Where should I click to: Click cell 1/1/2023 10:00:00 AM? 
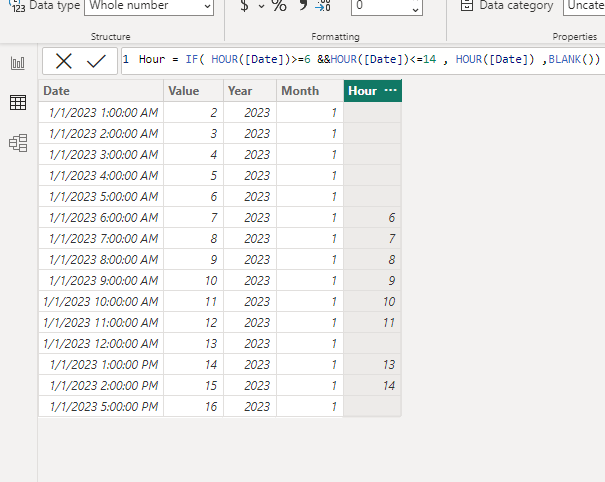pyautogui.click(x=101, y=301)
